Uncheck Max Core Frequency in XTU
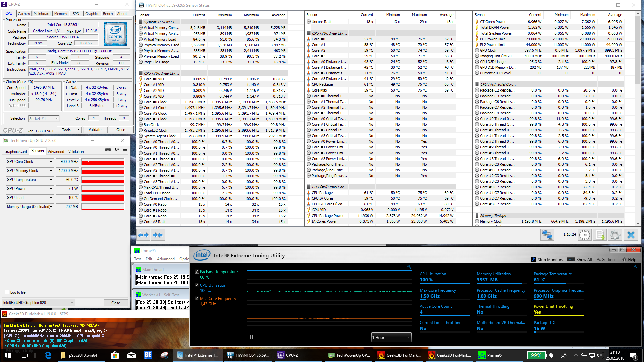This screenshot has width=644, height=362. (x=197, y=298)
